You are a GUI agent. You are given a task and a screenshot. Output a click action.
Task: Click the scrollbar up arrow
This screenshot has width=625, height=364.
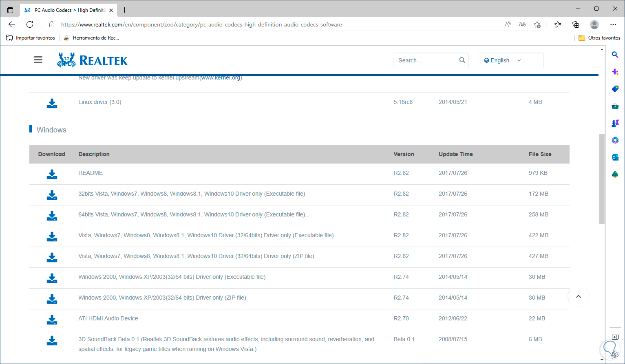tap(602, 49)
